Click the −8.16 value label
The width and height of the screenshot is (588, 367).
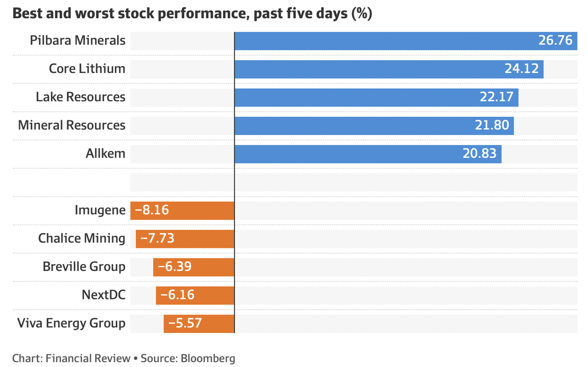click(152, 210)
